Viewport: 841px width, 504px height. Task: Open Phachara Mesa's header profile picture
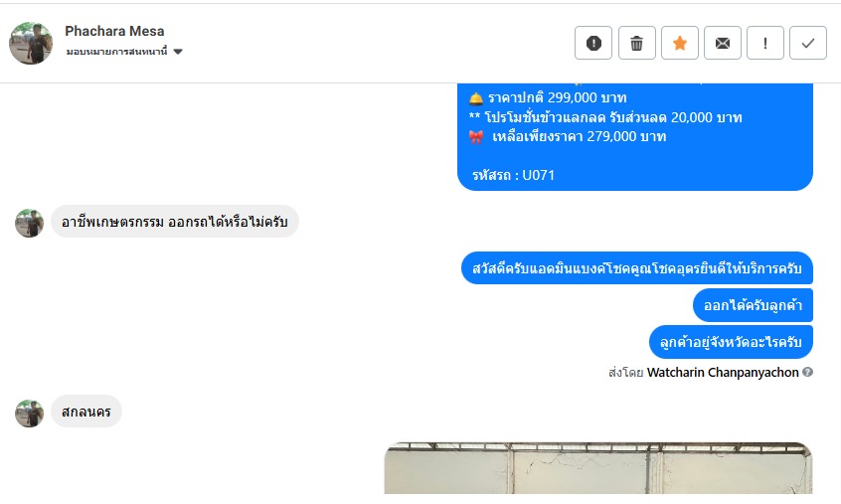coord(31,43)
